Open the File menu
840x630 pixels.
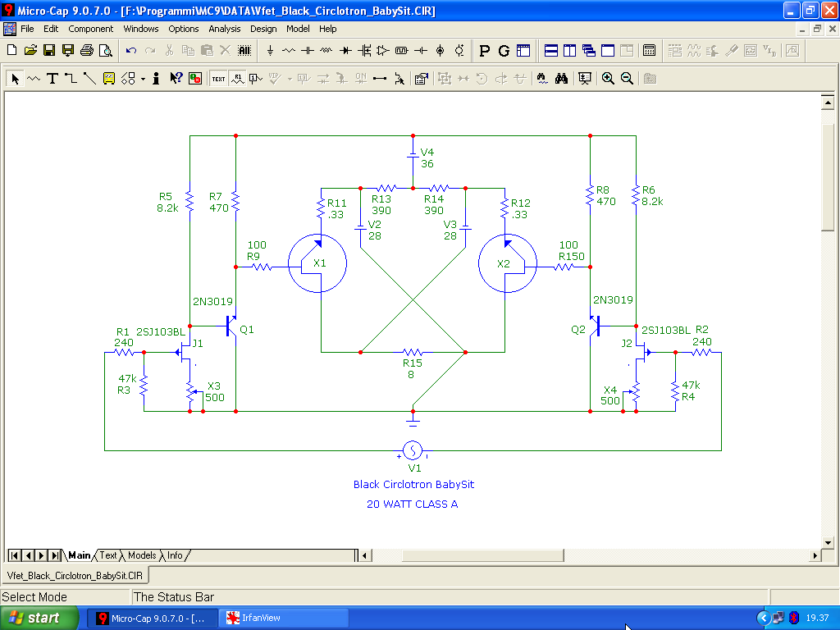point(27,29)
